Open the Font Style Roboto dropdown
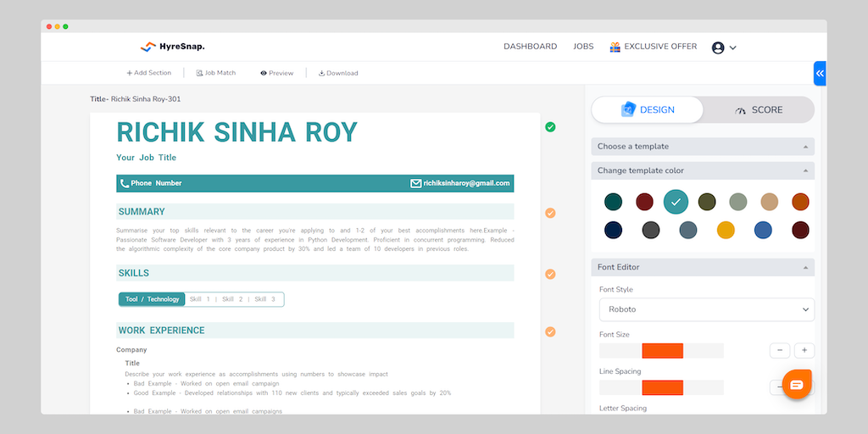This screenshot has width=868, height=434. tap(707, 309)
